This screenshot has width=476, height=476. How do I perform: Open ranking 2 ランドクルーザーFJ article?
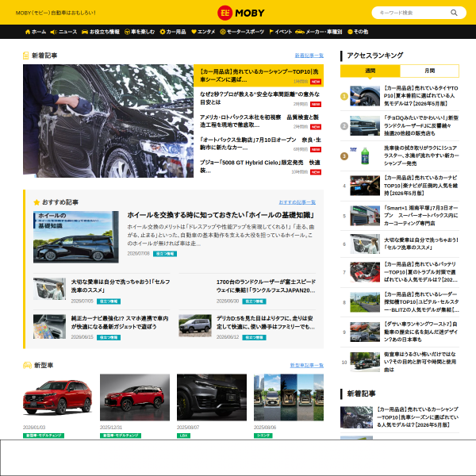point(420,125)
